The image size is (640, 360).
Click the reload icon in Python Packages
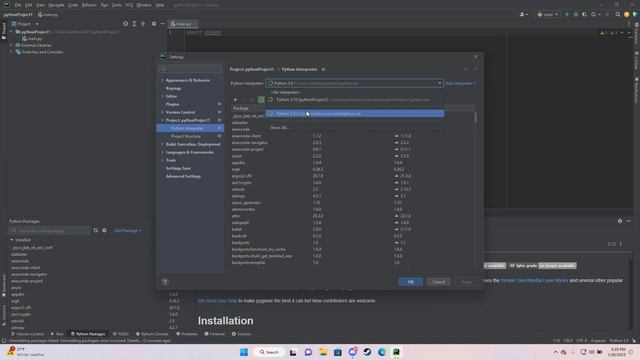[x=96, y=231]
